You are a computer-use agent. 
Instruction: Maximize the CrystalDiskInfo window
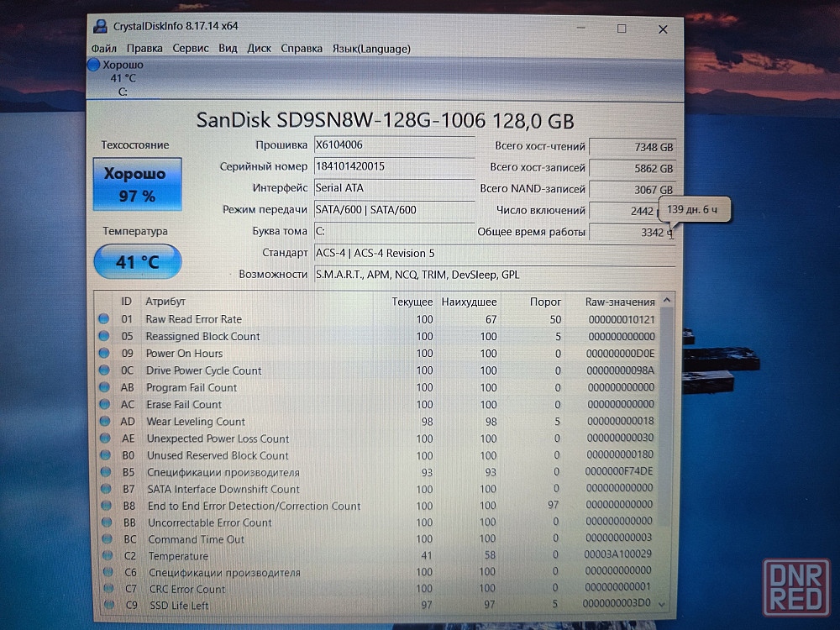tap(622, 29)
